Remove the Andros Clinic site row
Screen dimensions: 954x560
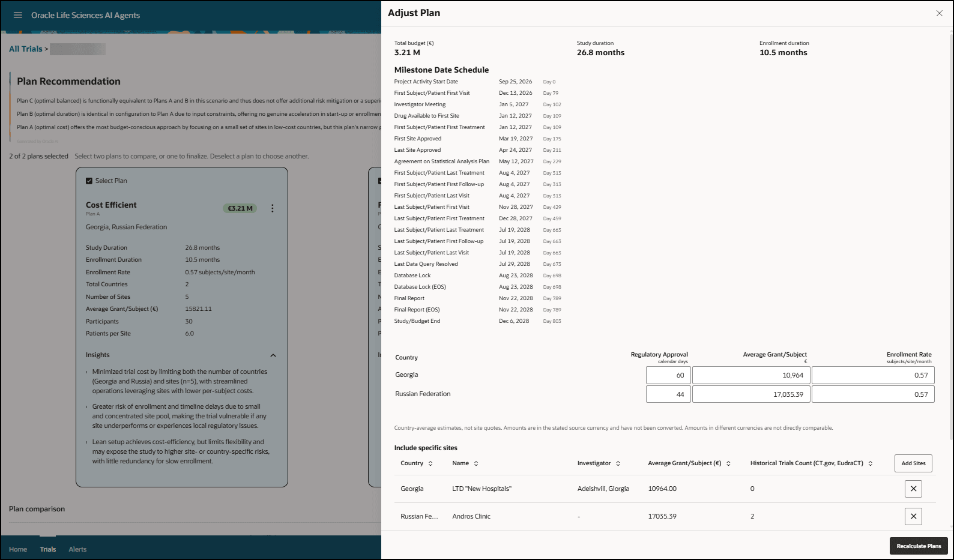tap(913, 516)
